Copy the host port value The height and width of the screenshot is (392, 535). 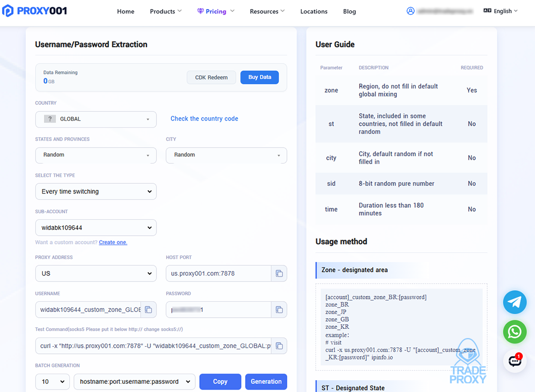279,273
